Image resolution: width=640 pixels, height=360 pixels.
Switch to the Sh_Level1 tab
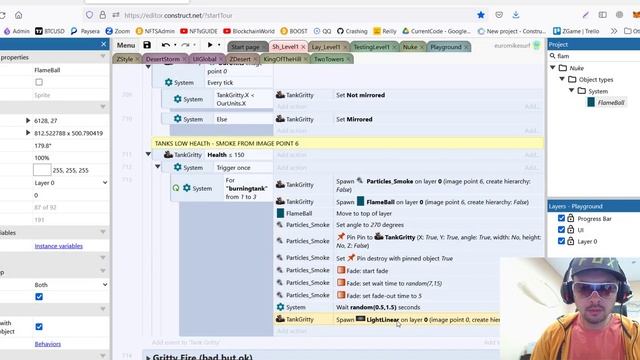tap(285, 47)
